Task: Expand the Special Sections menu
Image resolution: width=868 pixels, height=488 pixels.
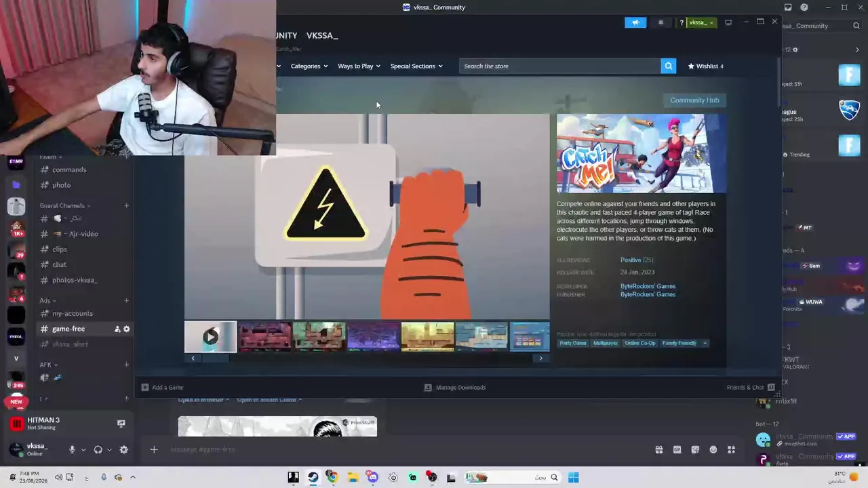Action: coord(416,66)
